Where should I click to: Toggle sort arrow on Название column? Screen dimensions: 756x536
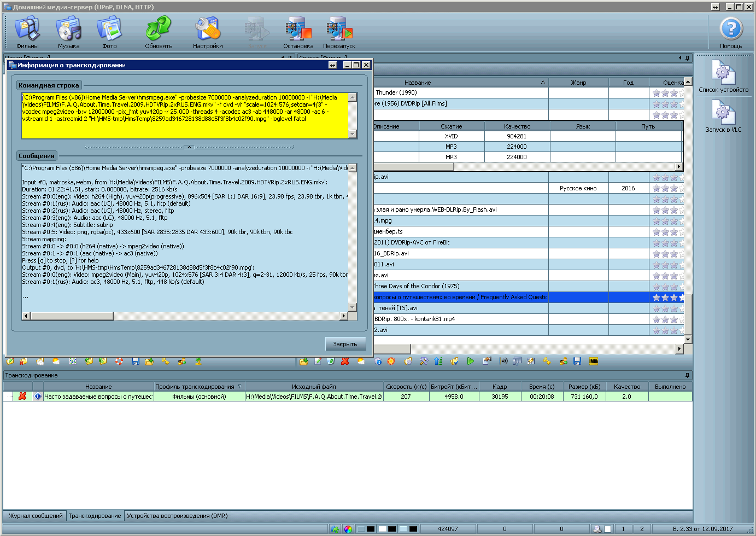pos(543,82)
